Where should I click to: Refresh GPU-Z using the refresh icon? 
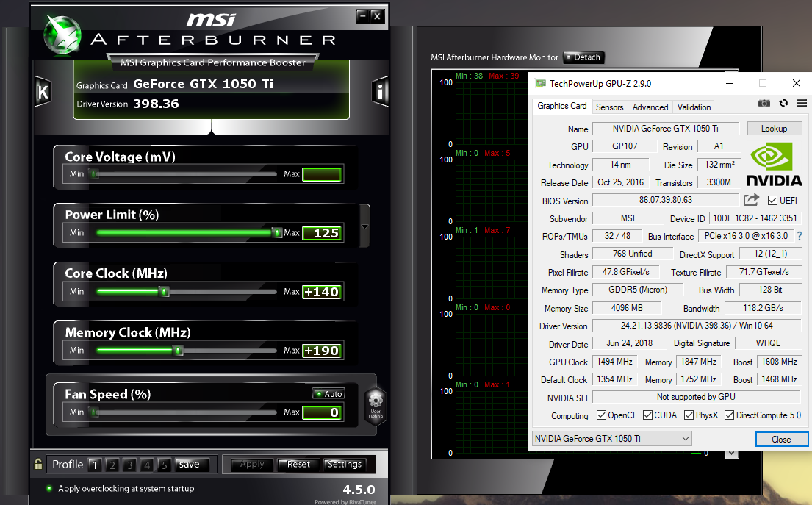point(783,103)
